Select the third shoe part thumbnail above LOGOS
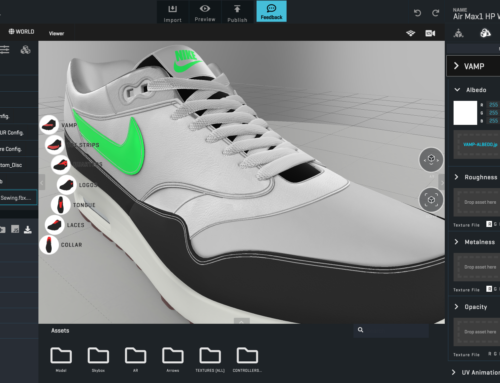This screenshot has height=383, width=500. (x=60, y=165)
